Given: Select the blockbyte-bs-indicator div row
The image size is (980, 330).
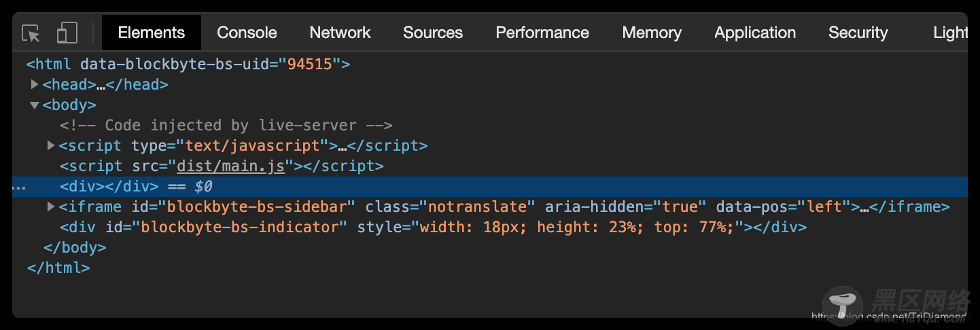Looking at the screenshot, I should click(x=489, y=227).
